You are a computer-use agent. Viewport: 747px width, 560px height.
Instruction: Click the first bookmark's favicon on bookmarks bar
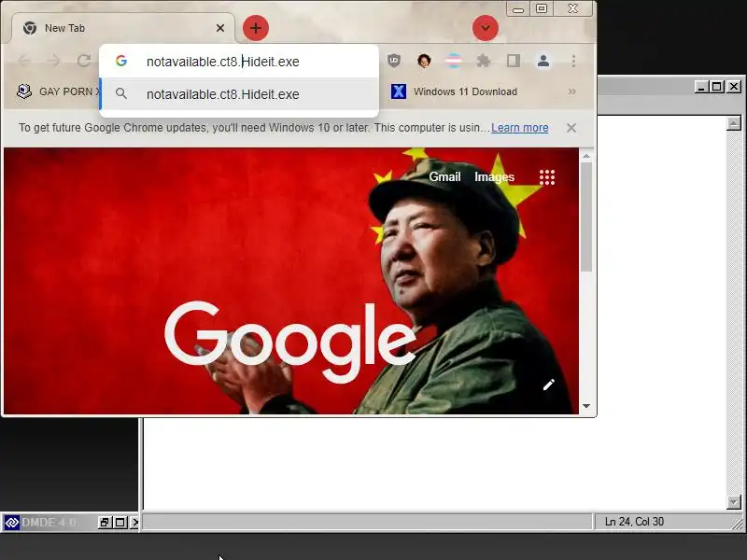click(24, 91)
